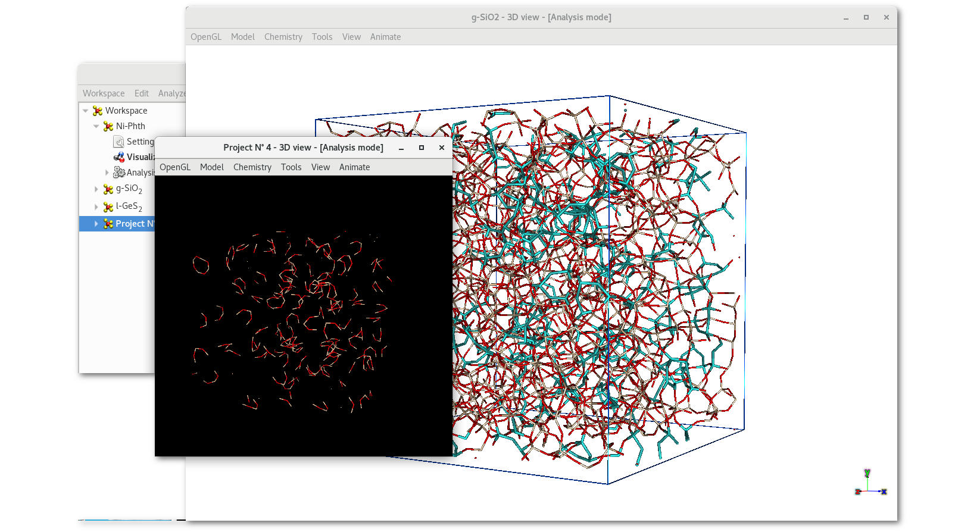Click the Settings wrench page icon
Viewport: 980px width, 532px height.
(x=118, y=142)
